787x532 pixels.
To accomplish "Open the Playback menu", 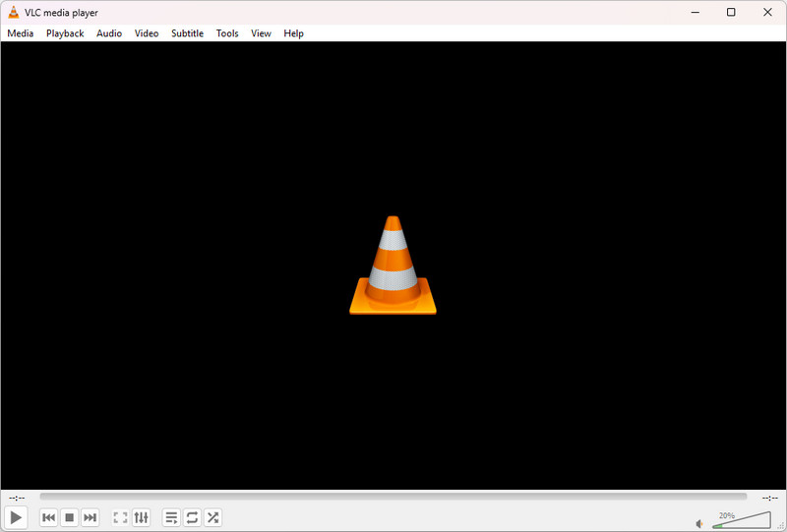I will pos(65,33).
